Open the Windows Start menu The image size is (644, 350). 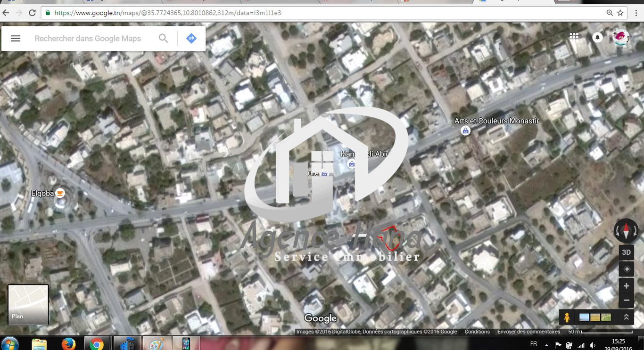[10, 343]
